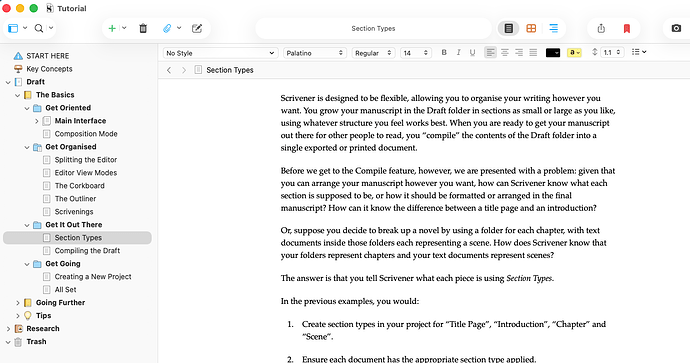
Task: Click the View sidebar layout icon
Action: [13, 29]
